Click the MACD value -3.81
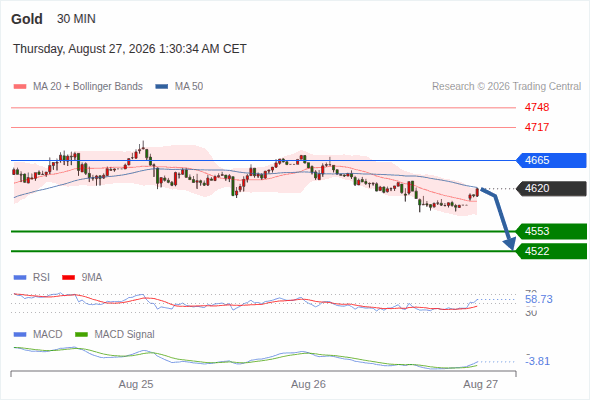 537,361
